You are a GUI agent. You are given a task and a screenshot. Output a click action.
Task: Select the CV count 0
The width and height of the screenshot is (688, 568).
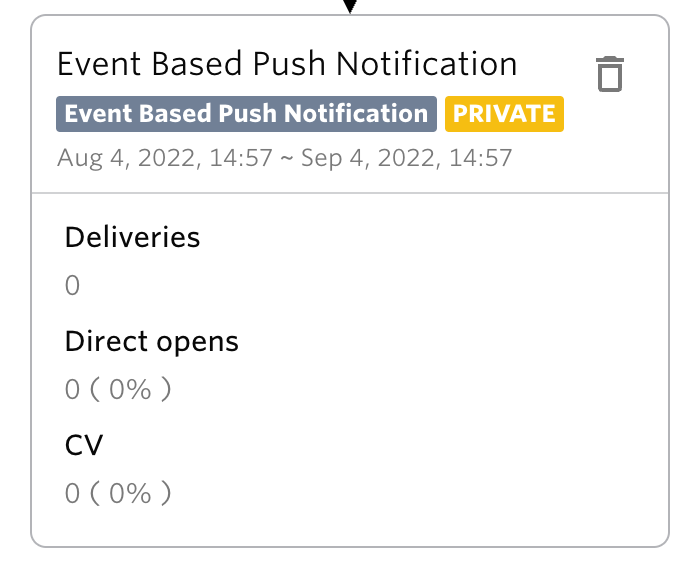pos(72,493)
